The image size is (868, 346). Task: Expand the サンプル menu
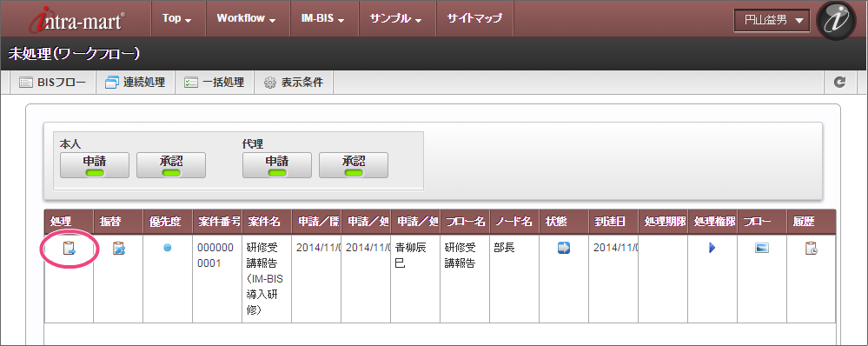tap(396, 18)
